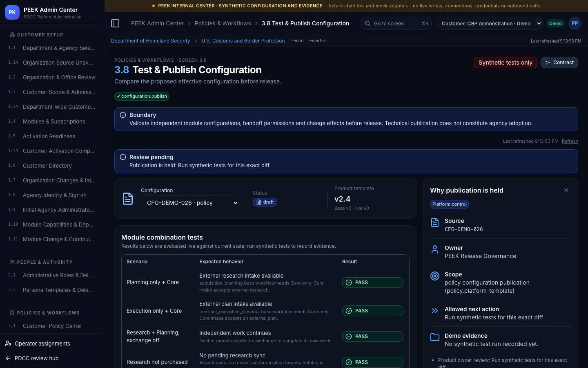The width and height of the screenshot is (588, 368).
Task: Select Customer Directory in the sidebar
Action: (52, 166)
